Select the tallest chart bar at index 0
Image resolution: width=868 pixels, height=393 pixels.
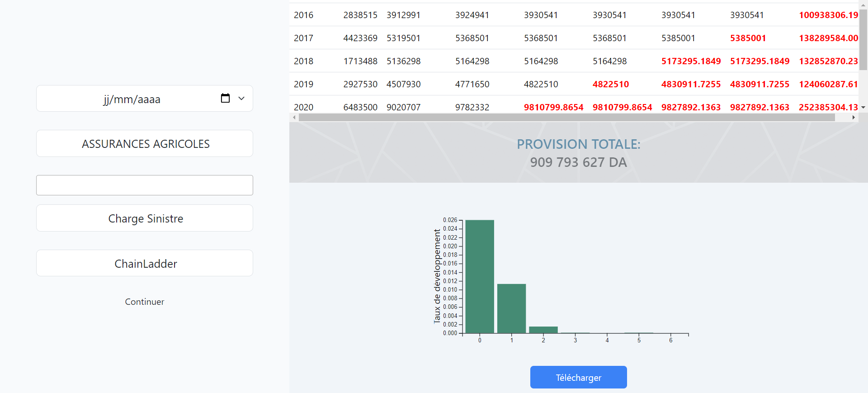(x=480, y=277)
